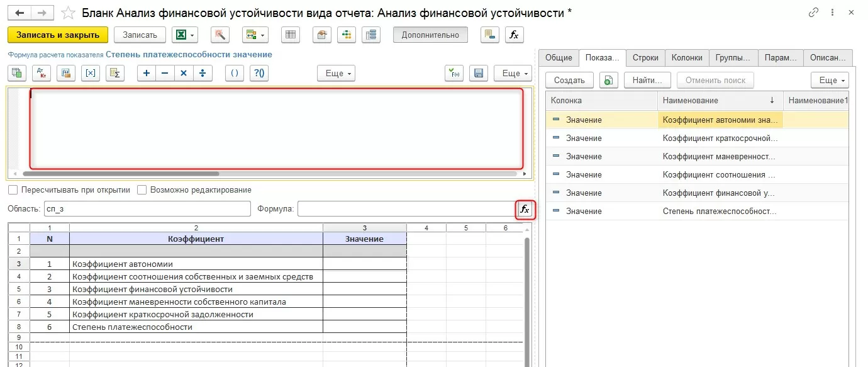Screen dimensions: 868x367
Task: Click the Коэффициент финансовой устойчивости spreadsheet cell
Action: coord(196,289)
